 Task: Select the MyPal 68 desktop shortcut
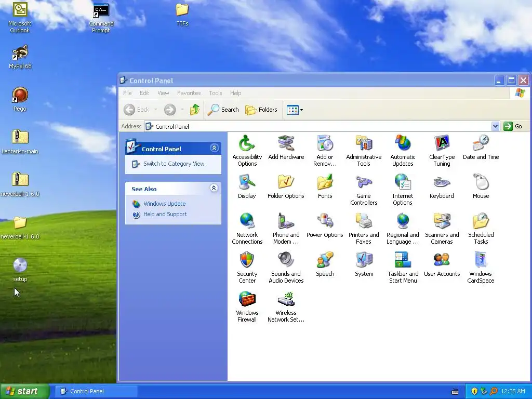(20, 57)
